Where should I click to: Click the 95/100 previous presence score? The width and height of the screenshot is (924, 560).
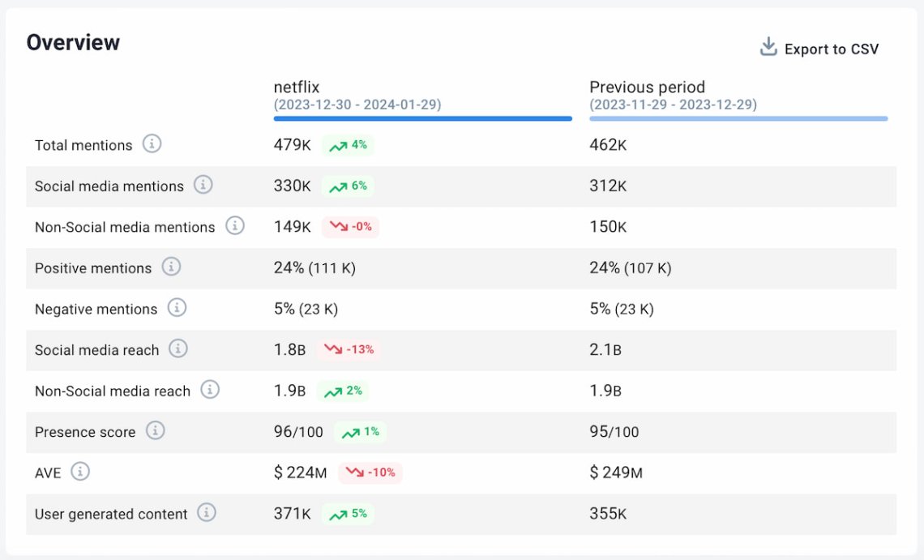click(x=614, y=432)
